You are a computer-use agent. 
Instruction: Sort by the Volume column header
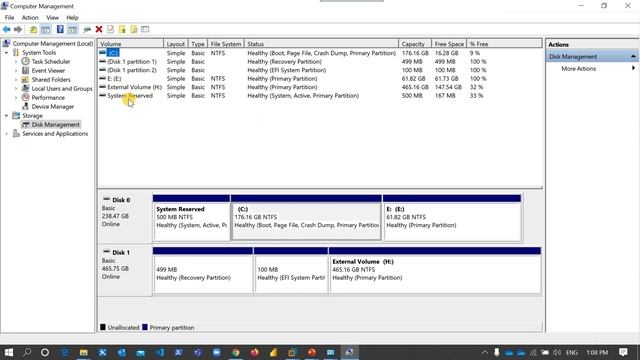coord(131,44)
